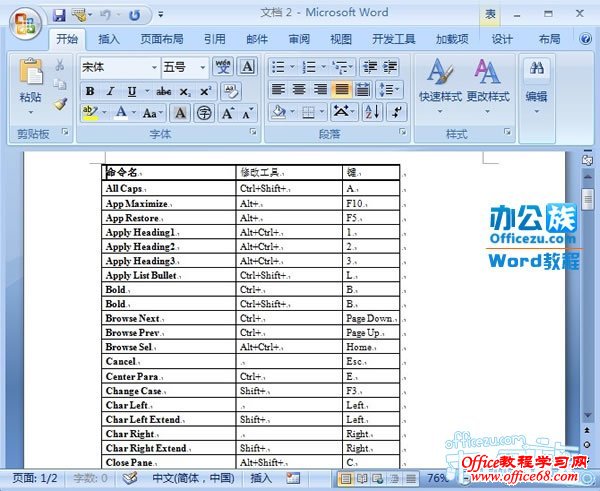The width and height of the screenshot is (600, 491).
Task: Click 更改样式 change styles button
Action: [x=488, y=86]
